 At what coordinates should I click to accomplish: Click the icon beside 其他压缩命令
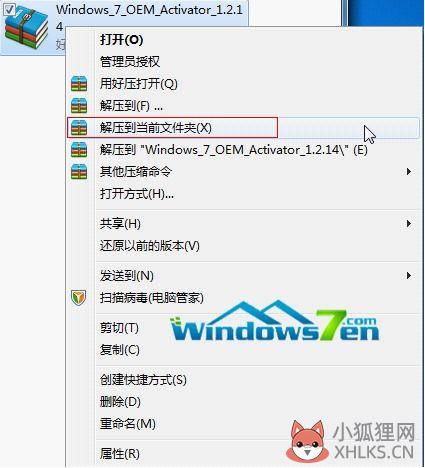tap(79, 172)
